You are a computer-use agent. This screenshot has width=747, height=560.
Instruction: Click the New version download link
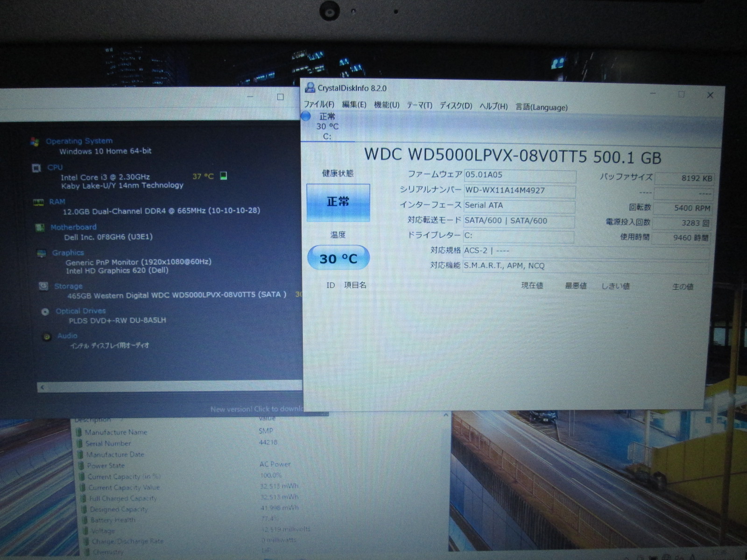click(x=256, y=409)
